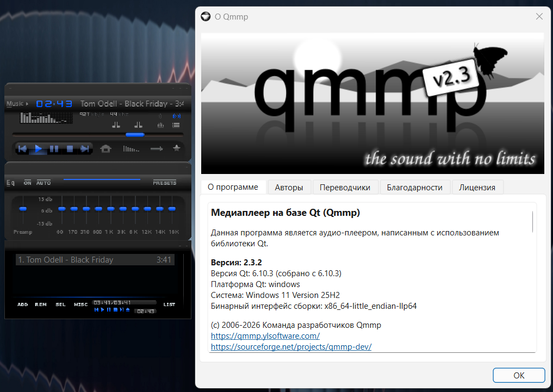Click the eject/open file house icon
553x392 pixels.
point(105,149)
